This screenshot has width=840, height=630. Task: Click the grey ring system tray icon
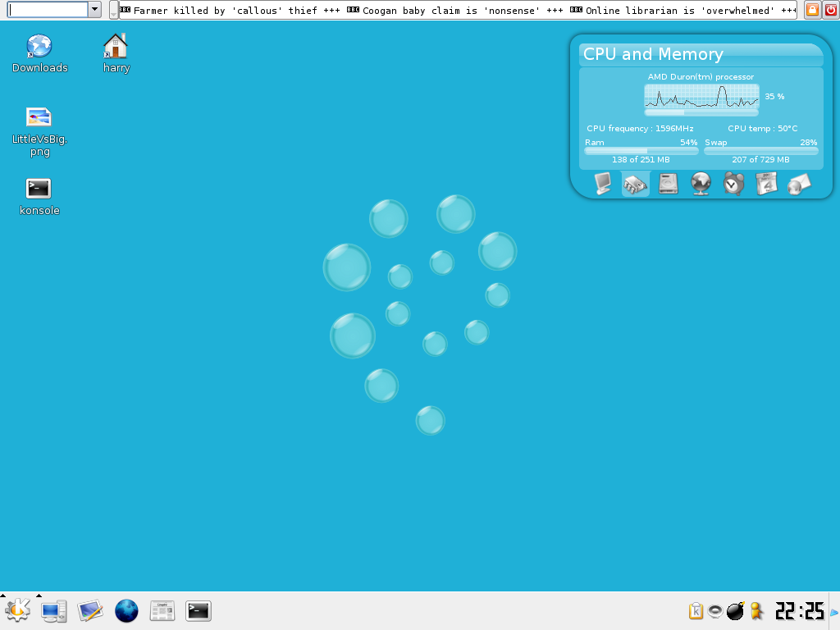(715, 610)
